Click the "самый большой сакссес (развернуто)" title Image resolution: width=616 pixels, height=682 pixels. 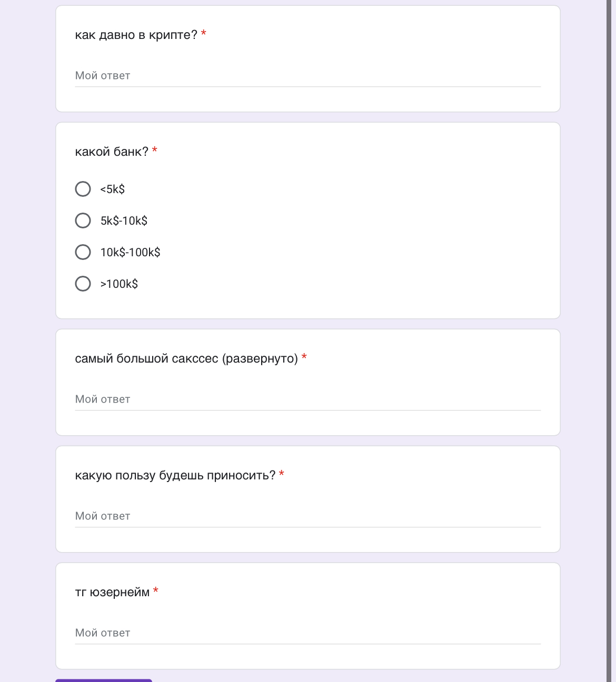(x=186, y=358)
